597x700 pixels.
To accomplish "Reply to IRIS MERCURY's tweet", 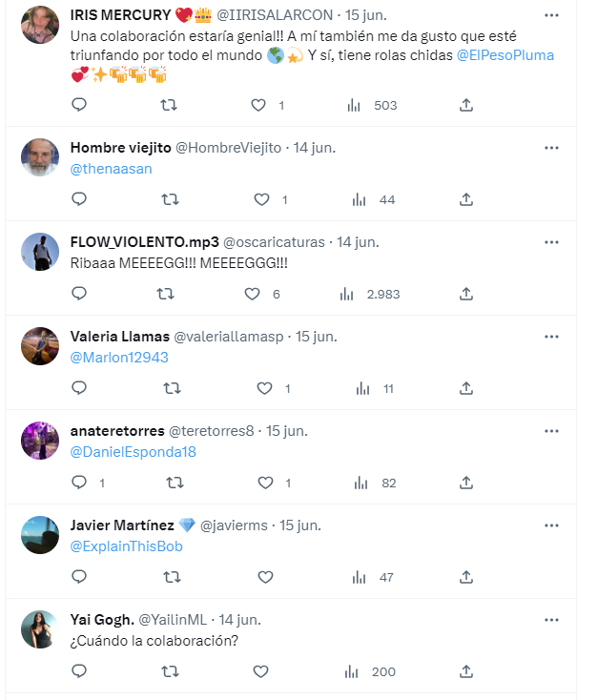I will tap(79, 105).
